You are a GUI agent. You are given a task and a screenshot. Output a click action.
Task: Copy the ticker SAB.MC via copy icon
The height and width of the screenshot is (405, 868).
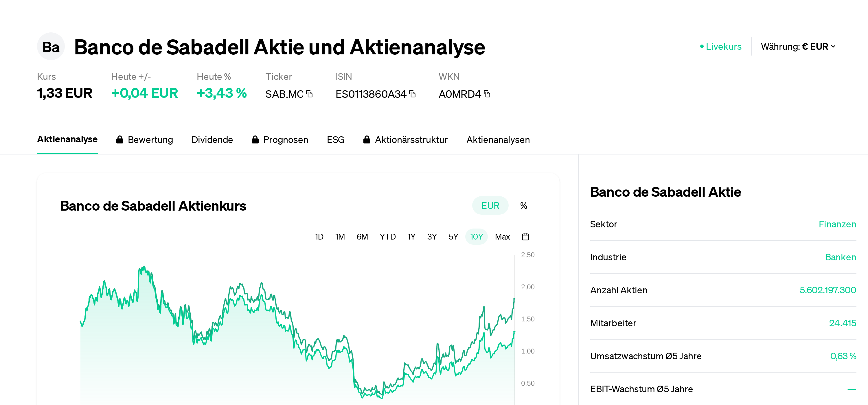[x=309, y=94]
